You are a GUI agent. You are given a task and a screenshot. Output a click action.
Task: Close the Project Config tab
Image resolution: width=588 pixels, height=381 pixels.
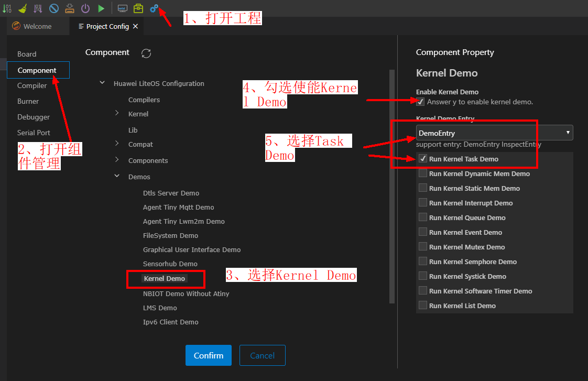pos(135,26)
